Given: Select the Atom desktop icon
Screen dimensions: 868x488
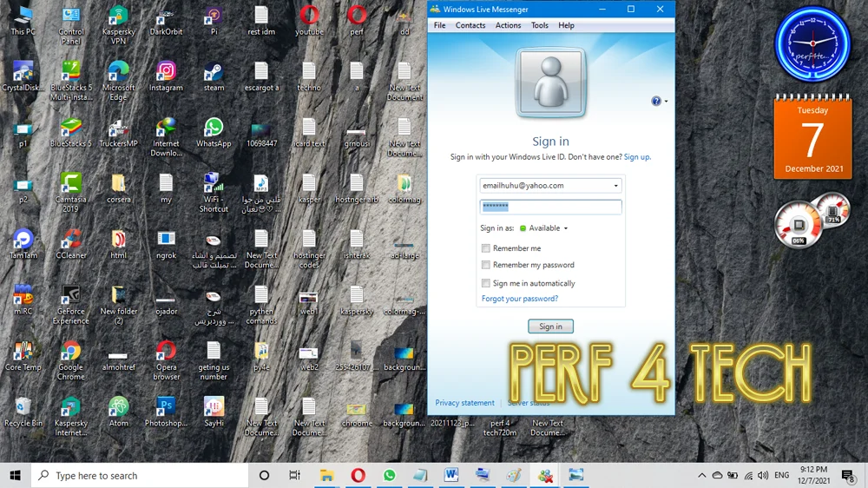Looking at the screenshot, I should (x=118, y=412).
